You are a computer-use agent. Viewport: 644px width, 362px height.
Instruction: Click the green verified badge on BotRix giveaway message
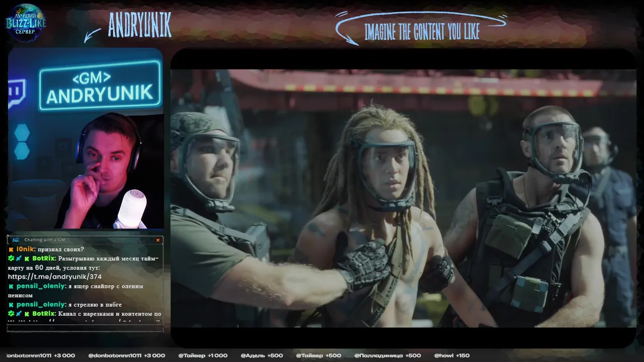[11, 258]
